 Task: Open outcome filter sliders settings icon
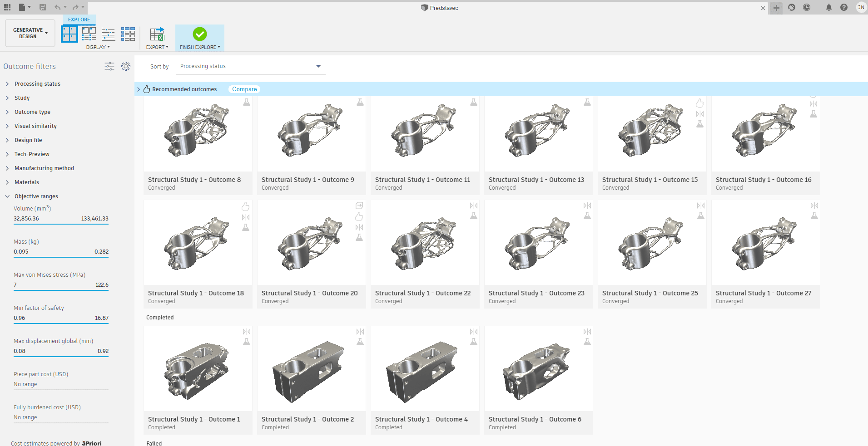tap(109, 66)
